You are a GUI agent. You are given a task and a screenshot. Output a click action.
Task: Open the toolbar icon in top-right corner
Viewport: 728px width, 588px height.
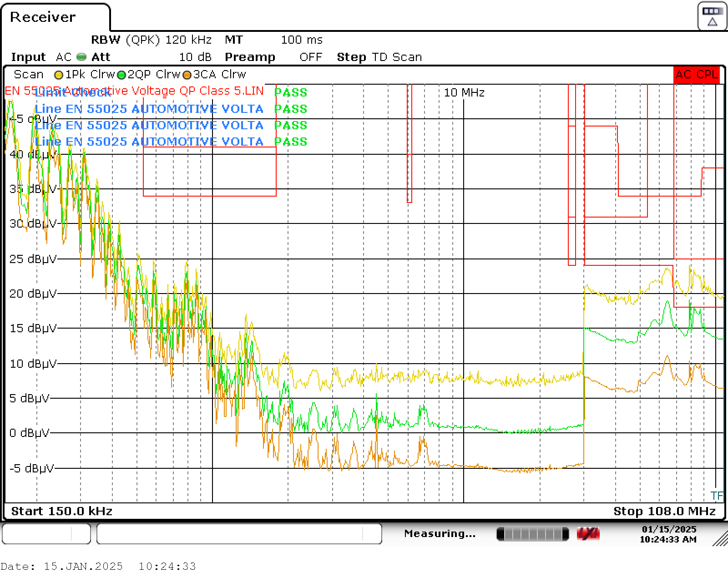click(712, 16)
